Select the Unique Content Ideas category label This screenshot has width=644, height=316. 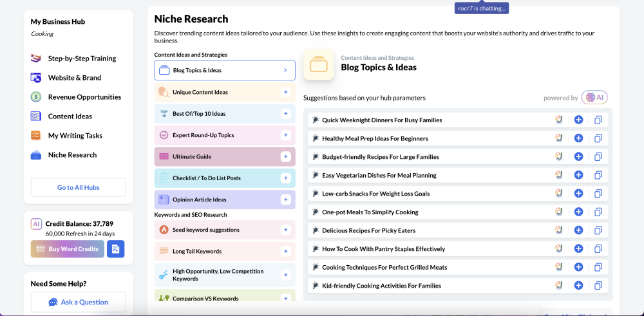[200, 92]
